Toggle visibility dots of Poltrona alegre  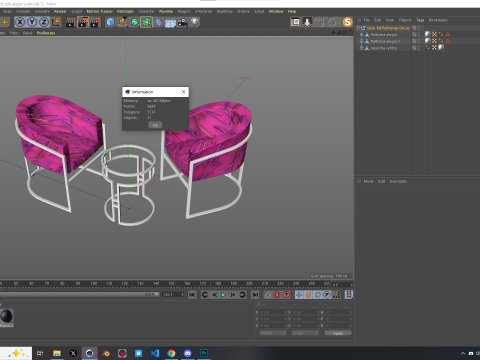(419, 35)
